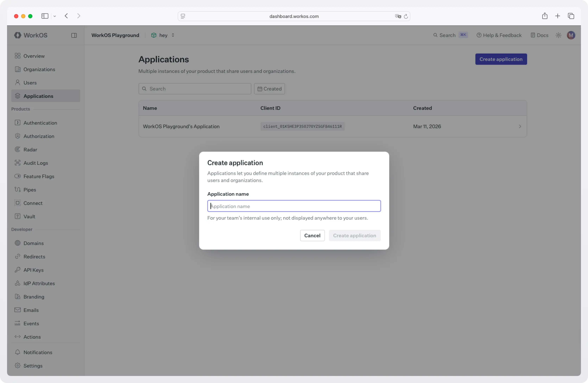Image resolution: width=588 pixels, height=383 pixels.
Task: Click the Vault icon
Action: pyautogui.click(x=18, y=216)
